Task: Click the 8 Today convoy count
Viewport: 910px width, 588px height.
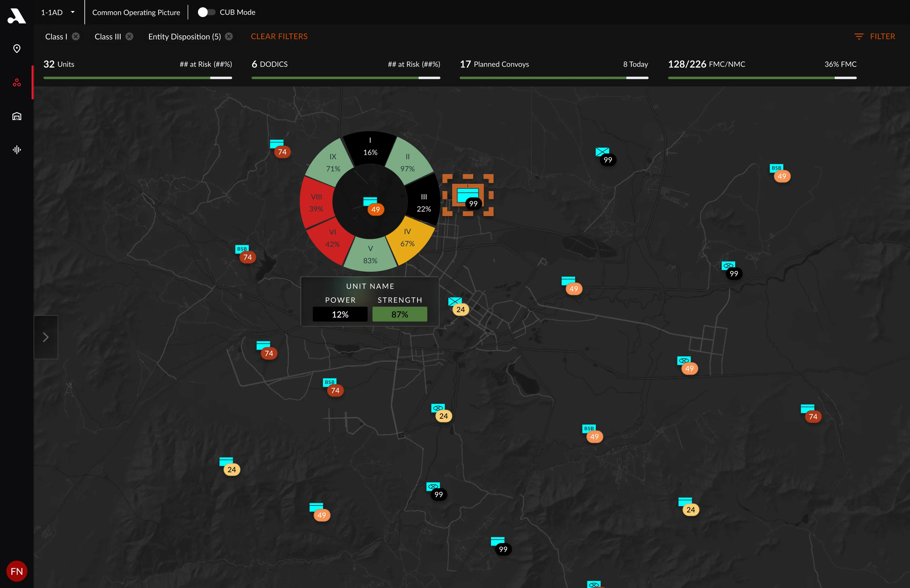Action: click(x=635, y=64)
